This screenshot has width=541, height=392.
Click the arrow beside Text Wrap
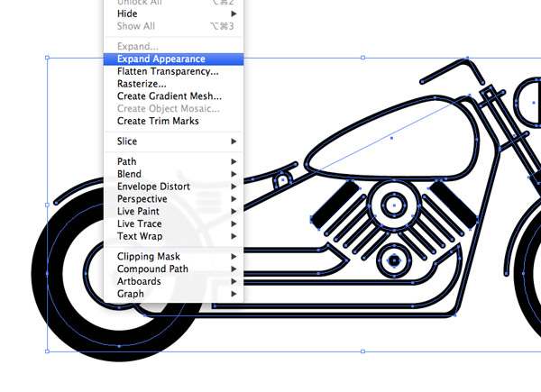pyautogui.click(x=234, y=236)
